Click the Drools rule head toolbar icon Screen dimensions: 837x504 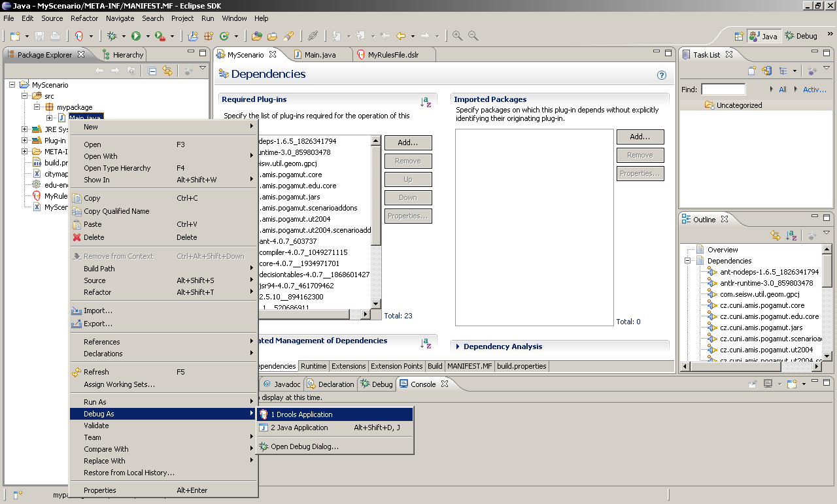click(x=78, y=36)
